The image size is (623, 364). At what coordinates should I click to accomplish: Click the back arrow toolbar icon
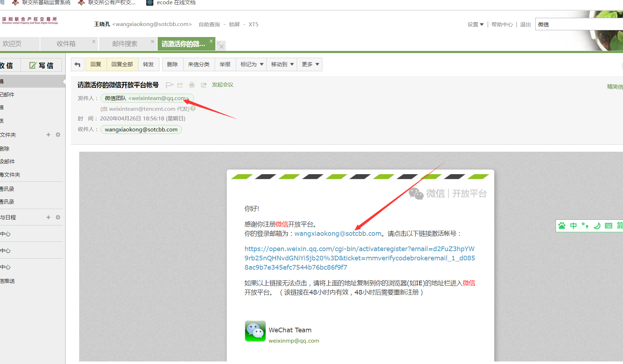(x=77, y=64)
